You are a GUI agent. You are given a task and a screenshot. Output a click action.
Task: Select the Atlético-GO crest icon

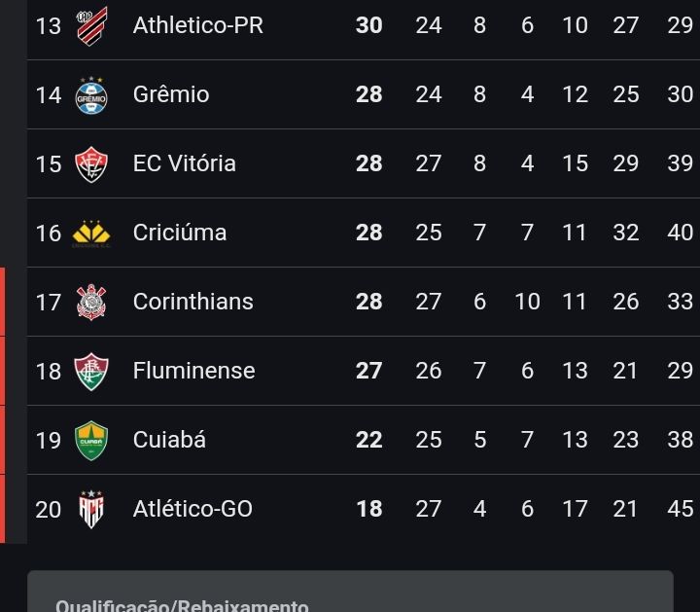pos(91,509)
